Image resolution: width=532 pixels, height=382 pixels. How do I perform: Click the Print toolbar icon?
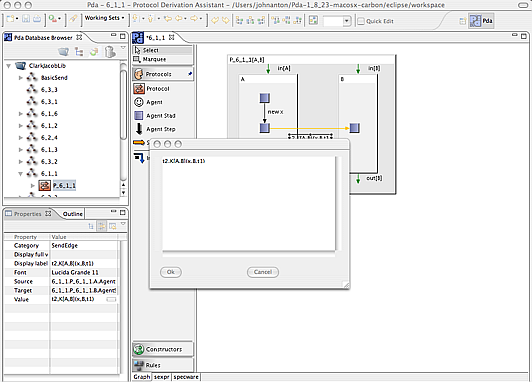pyautogui.click(x=37, y=19)
